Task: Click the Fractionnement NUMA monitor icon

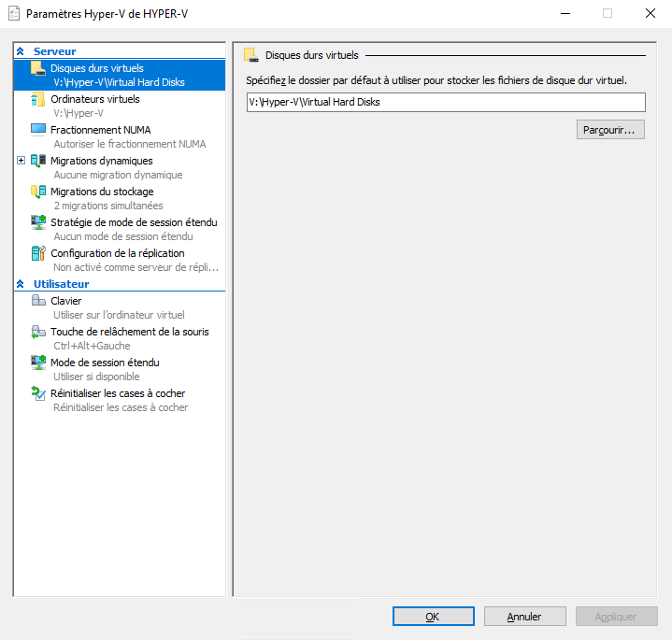Action: click(38, 130)
